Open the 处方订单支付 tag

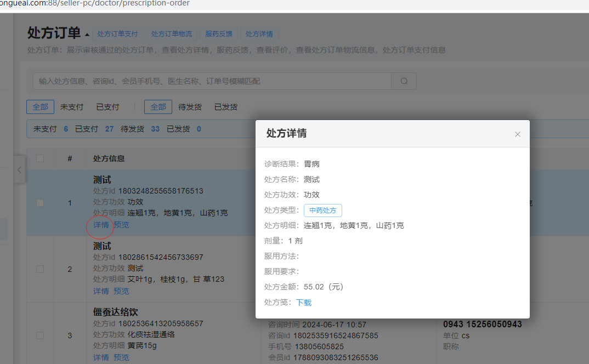click(x=117, y=34)
